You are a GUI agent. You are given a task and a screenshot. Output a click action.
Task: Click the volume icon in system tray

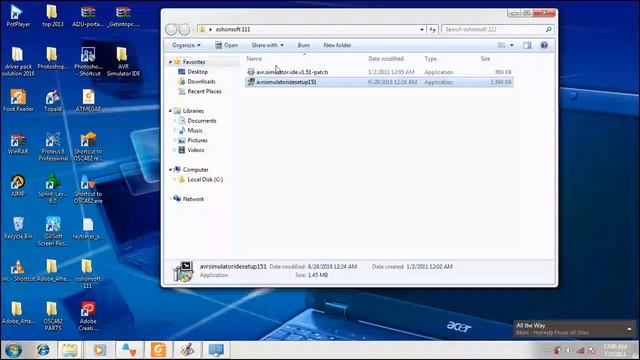pos(569,351)
